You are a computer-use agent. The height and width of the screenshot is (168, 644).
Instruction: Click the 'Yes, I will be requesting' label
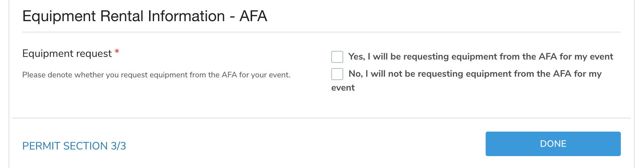coord(480,57)
